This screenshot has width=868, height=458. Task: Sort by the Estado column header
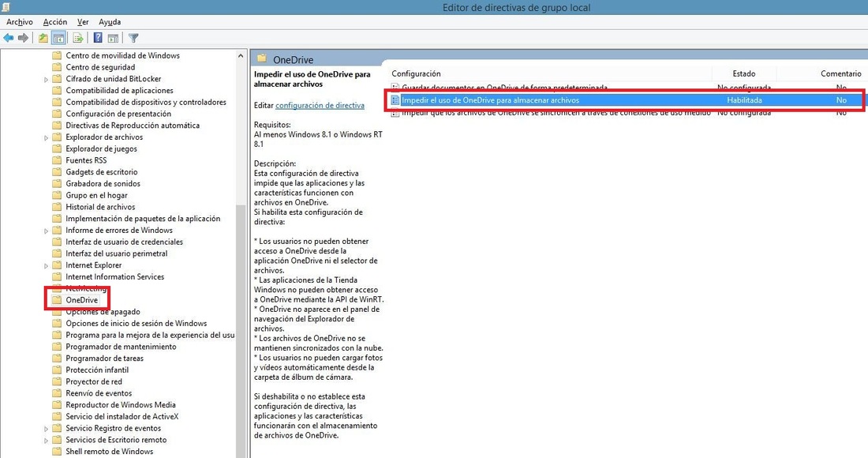coord(744,73)
